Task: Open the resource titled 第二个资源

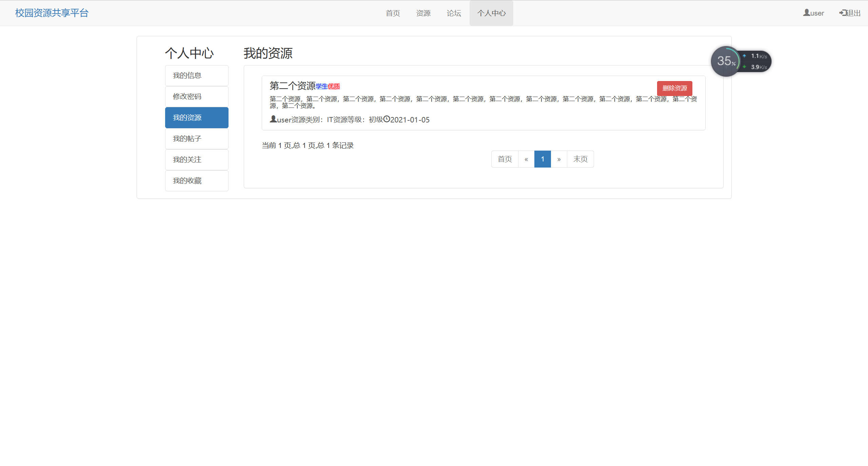Action: tap(292, 86)
